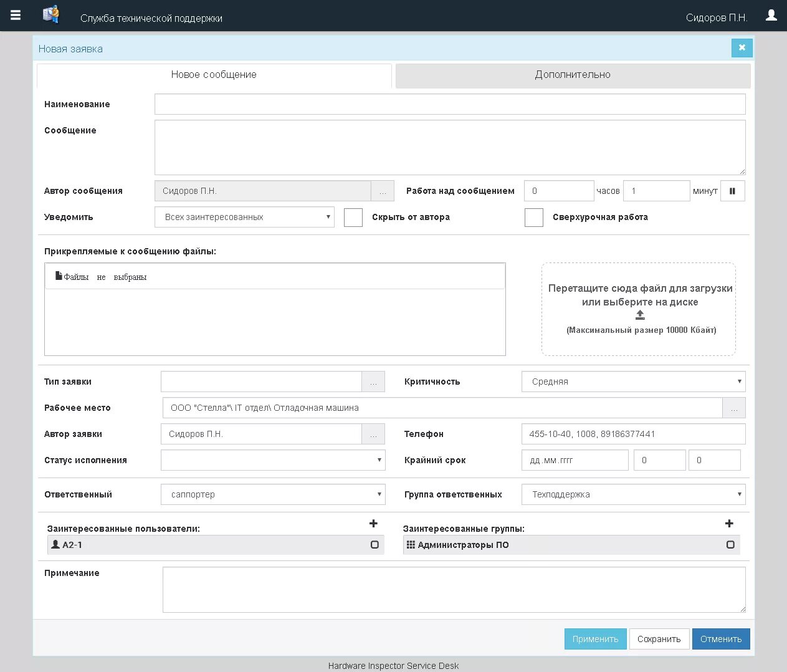The height and width of the screenshot is (672, 787).
Task: Click the hours work field
Action: [x=559, y=191]
